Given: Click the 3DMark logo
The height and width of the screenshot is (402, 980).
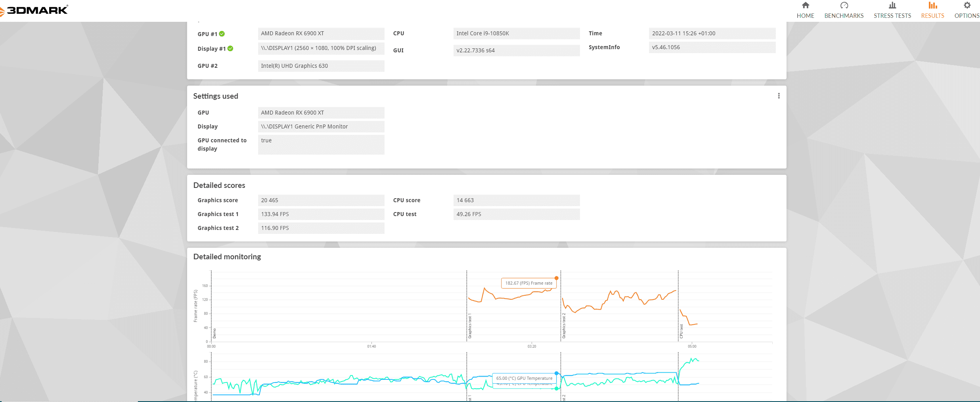Looking at the screenshot, I should (x=34, y=10).
